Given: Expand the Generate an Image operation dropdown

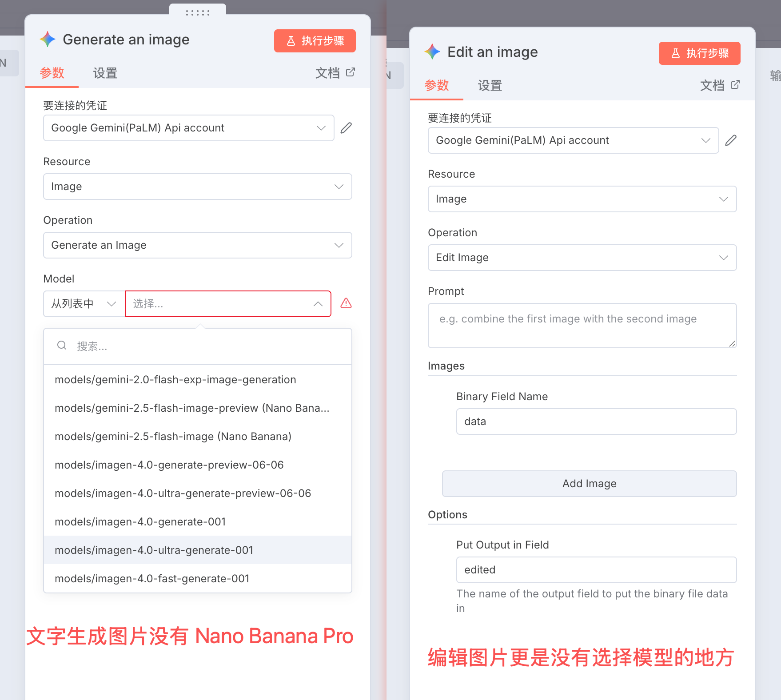Looking at the screenshot, I should coord(198,245).
